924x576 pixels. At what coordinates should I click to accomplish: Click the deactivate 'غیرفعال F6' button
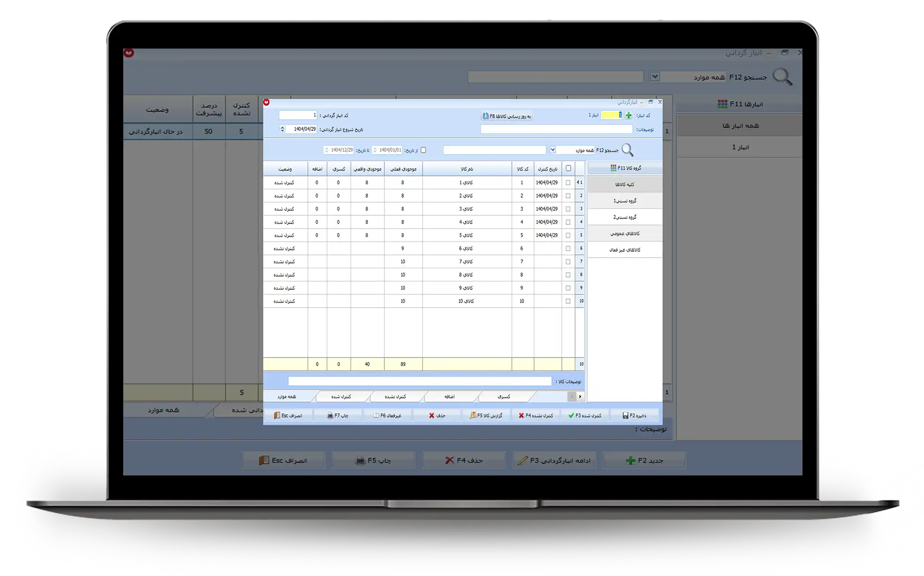pyautogui.click(x=387, y=416)
